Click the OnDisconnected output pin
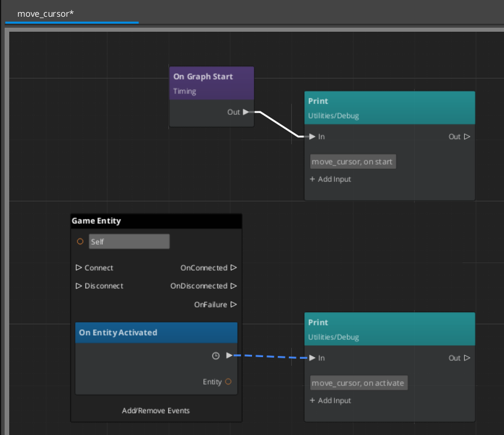The width and height of the screenshot is (504, 435). click(x=233, y=286)
